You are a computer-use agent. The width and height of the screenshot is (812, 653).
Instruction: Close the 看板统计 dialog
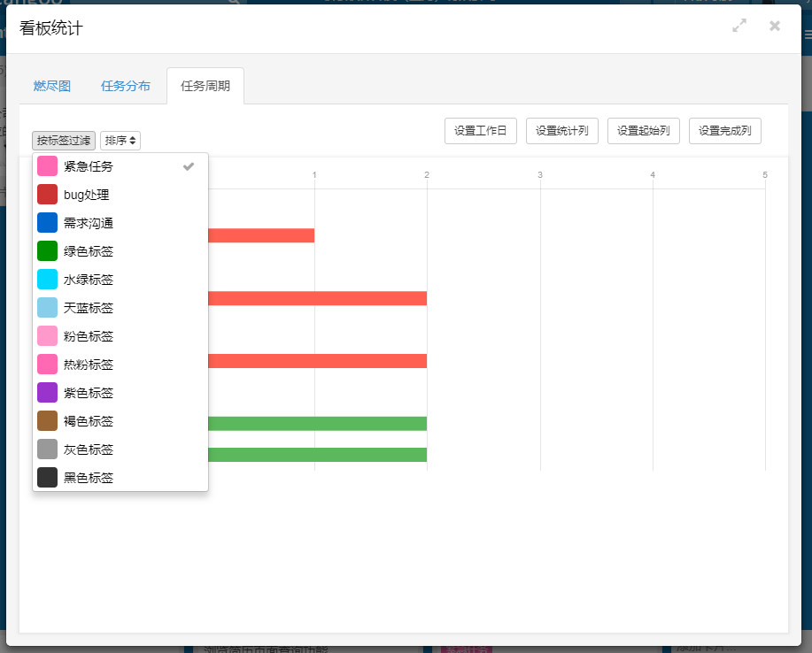click(775, 26)
